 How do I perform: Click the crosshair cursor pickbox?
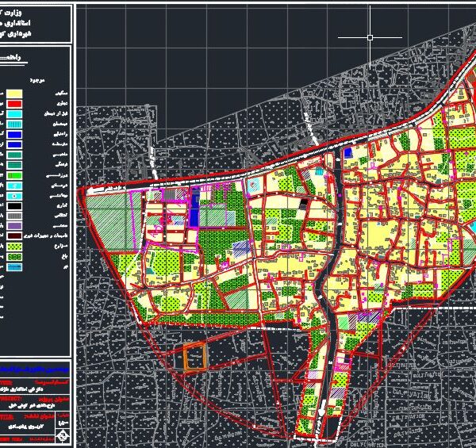(x=370, y=37)
